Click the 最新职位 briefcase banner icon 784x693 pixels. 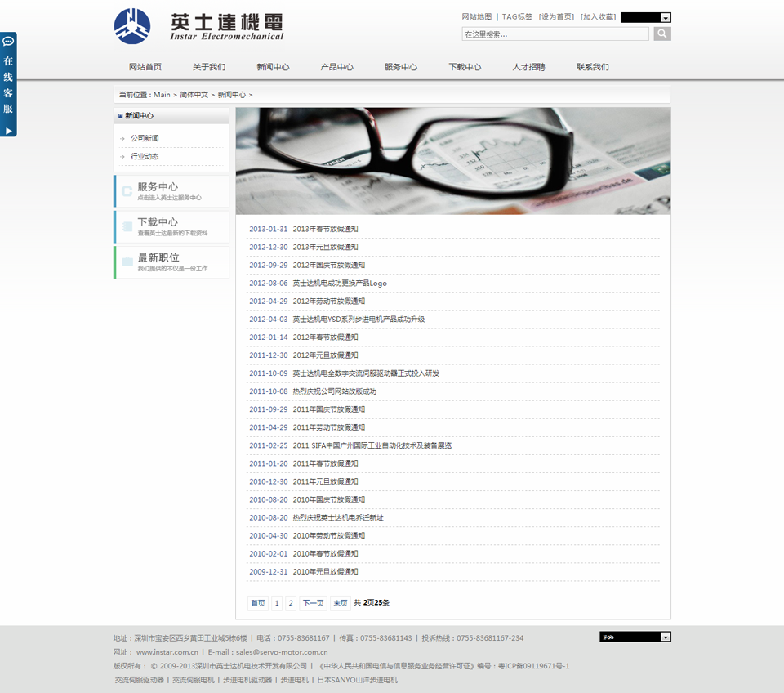[x=127, y=262]
